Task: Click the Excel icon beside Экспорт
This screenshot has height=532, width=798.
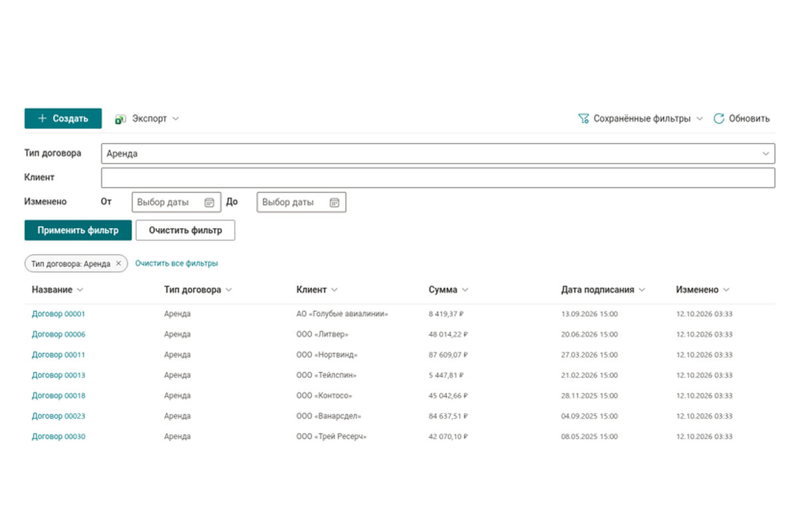Action: click(x=120, y=119)
